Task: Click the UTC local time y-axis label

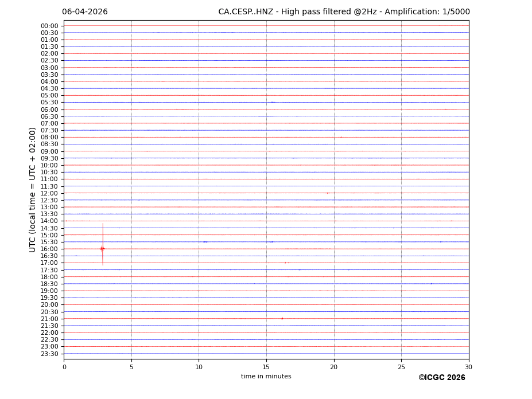Action: [x=33, y=190]
